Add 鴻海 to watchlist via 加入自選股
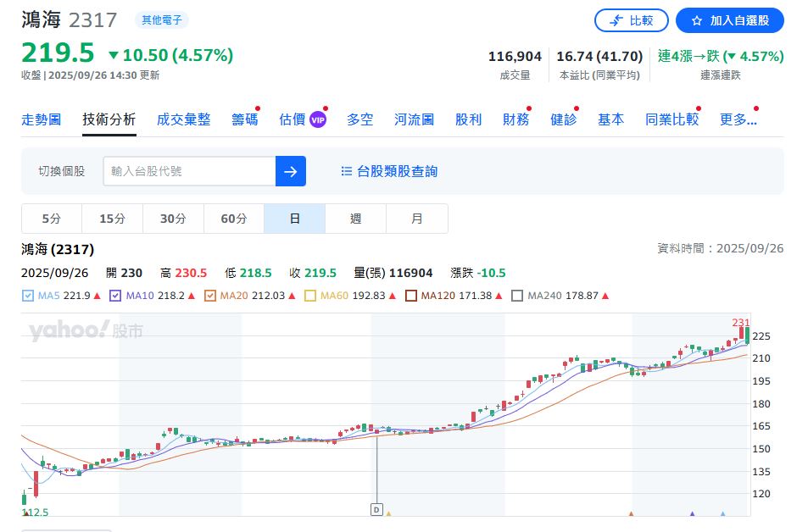Screen dimensions: 808x532 [x=730, y=20]
